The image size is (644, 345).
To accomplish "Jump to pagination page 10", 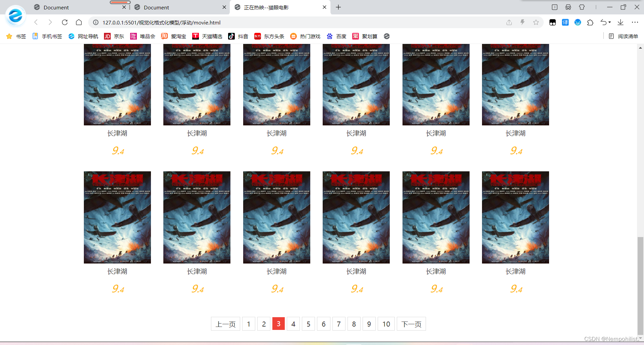I will coord(386,324).
